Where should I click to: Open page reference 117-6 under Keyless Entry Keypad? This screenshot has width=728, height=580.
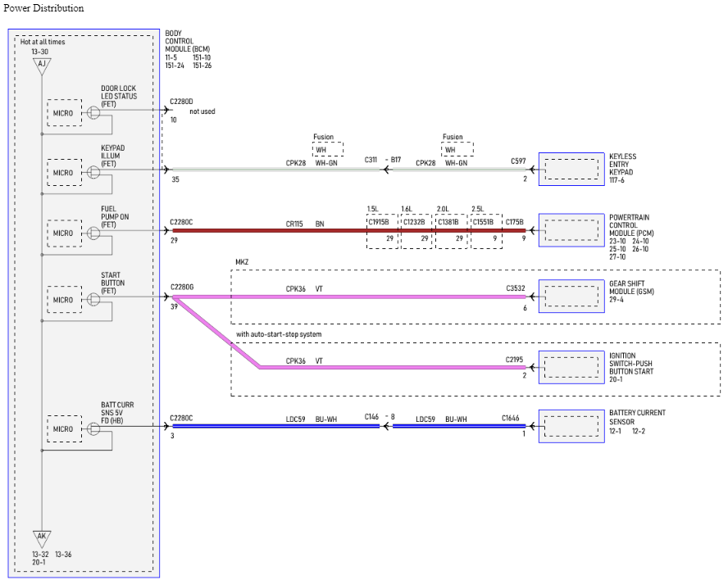tap(617, 180)
